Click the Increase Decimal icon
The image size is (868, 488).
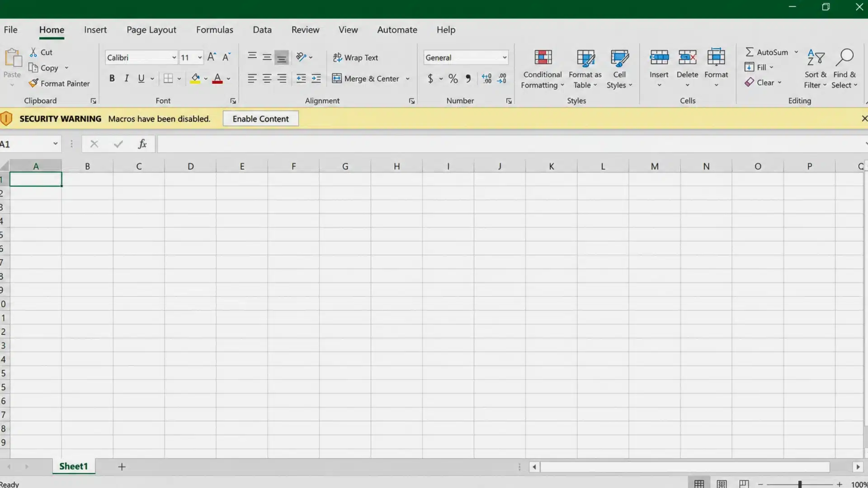[487, 79]
